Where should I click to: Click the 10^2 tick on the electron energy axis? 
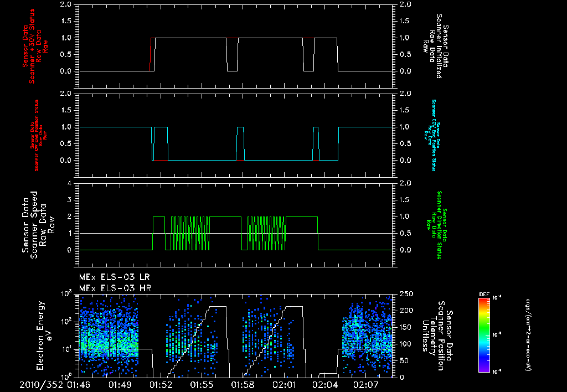(x=66, y=321)
